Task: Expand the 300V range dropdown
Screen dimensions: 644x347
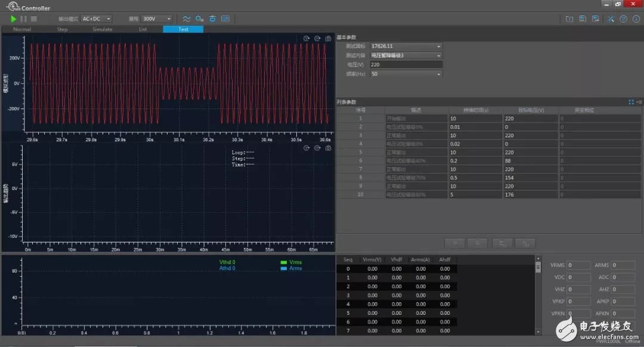Action: [157, 19]
